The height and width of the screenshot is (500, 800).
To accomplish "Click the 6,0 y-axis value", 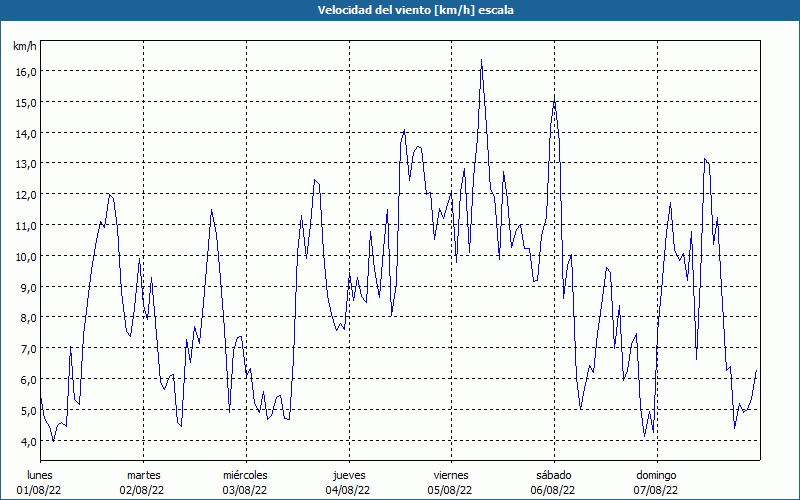I will (x=28, y=380).
